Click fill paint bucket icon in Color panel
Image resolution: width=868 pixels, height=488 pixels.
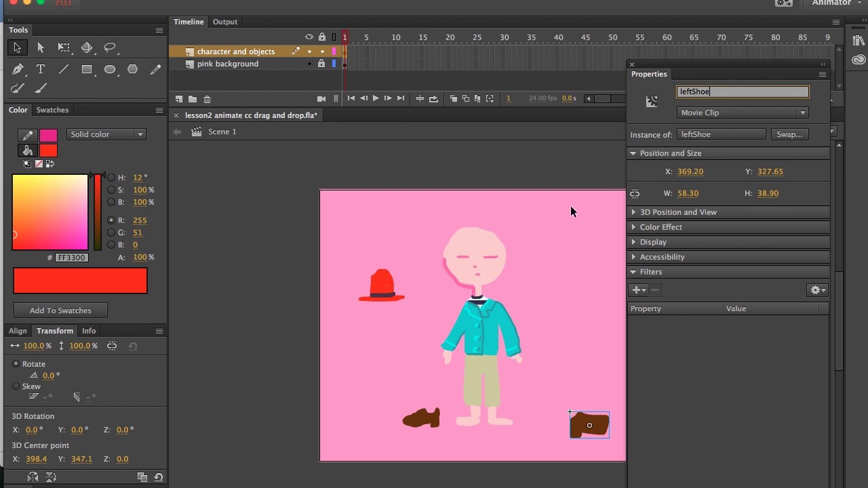pyautogui.click(x=28, y=150)
